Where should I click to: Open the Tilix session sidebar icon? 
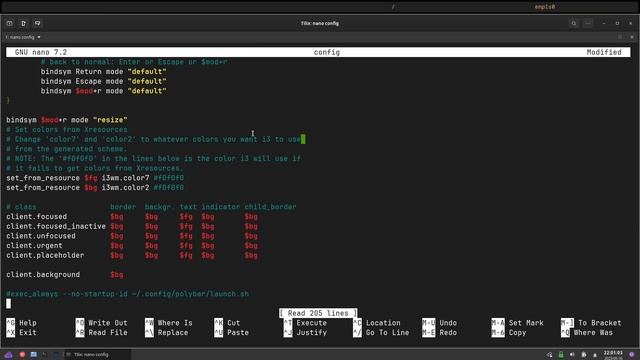pyautogui.click(x=10, y=23)
